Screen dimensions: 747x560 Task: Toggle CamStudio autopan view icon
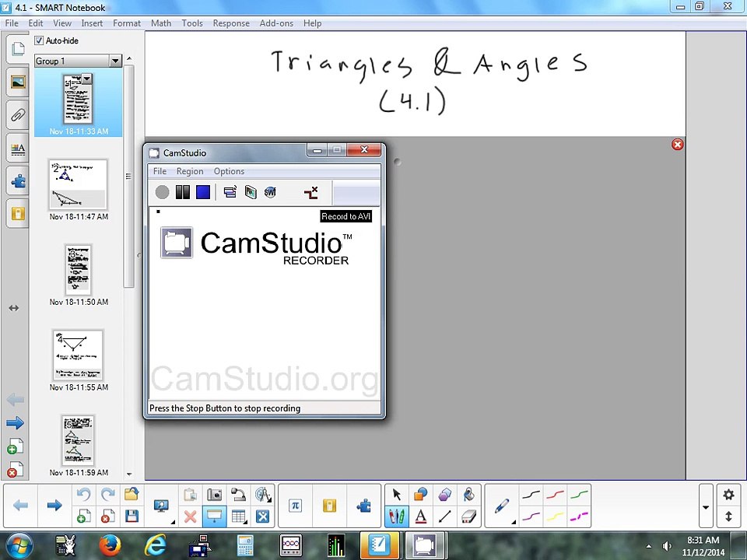coord(311,192)
